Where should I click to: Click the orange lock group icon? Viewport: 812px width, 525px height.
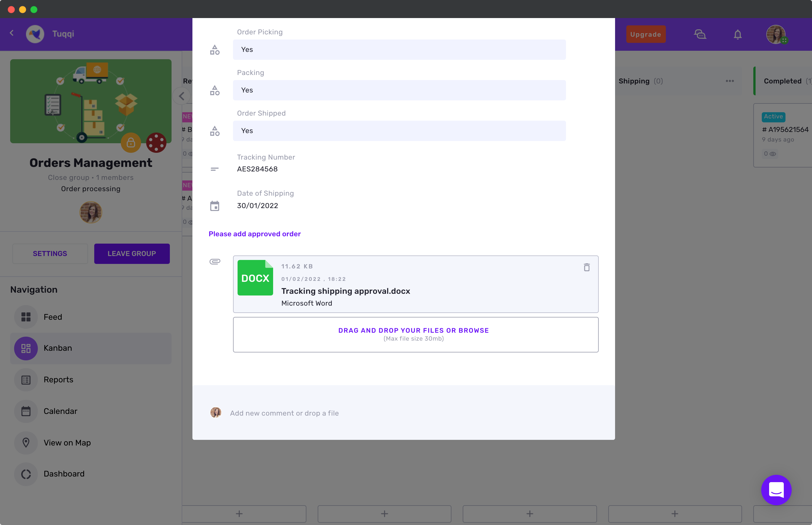[x=131, y=142]
